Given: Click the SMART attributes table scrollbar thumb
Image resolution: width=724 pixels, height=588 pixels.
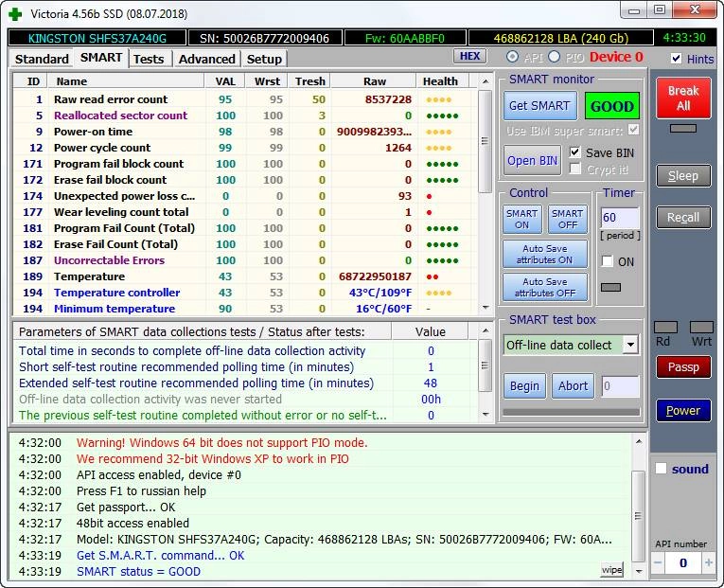Looking at the screenshot, I should 485,141.
